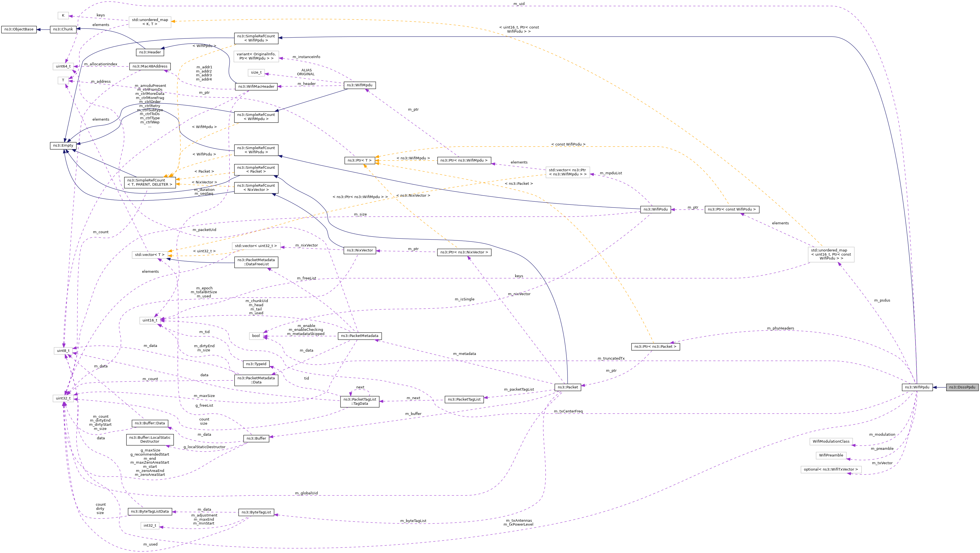Click the m_allocationIndex edge label
This screenshot has width=980, height=553.
tap(101, 64)
